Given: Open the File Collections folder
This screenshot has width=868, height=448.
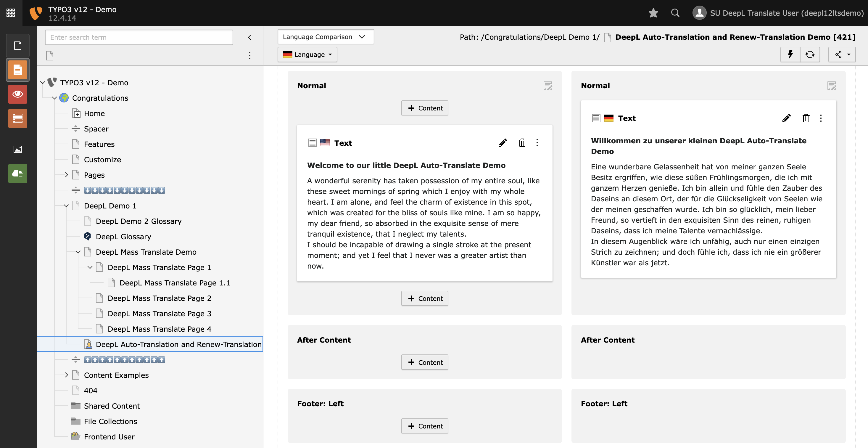Looking at the screenshot, I should click(x=110, y=421).
